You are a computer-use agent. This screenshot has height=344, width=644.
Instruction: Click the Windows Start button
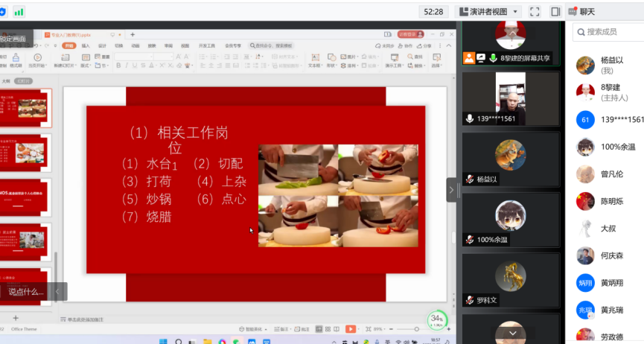[x=162, y=341]
